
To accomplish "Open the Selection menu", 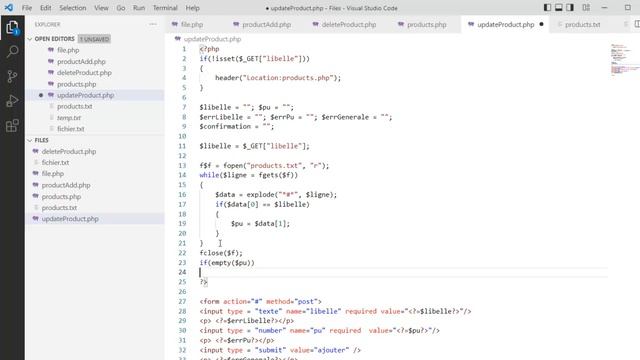I will pos(73,8).
